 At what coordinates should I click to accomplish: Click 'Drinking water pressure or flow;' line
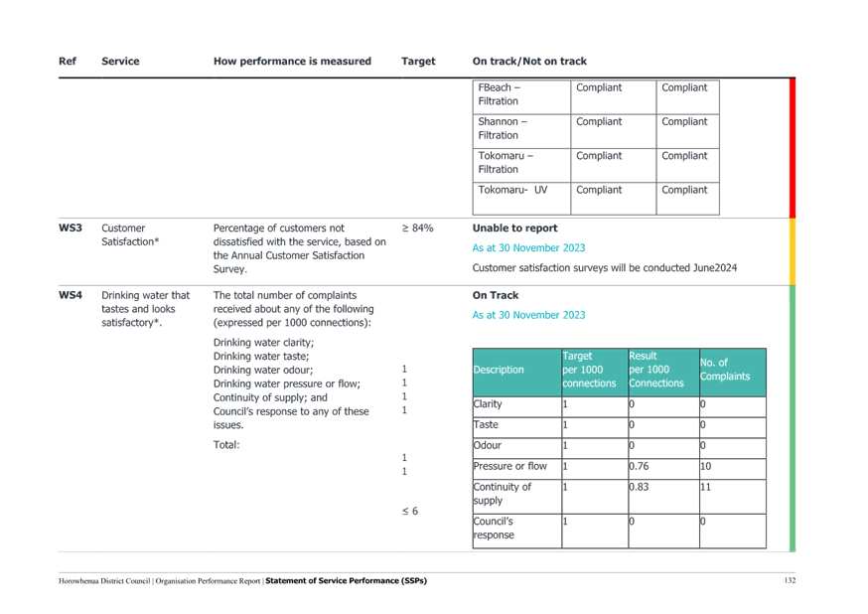click(x=287, y=384)
